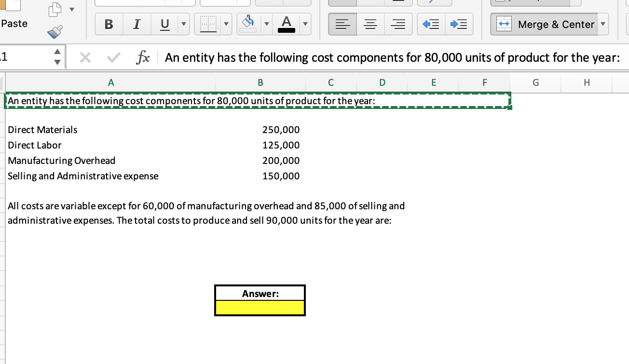
Task: Click Name Box stepper arrows
Action: pos(57,57)
